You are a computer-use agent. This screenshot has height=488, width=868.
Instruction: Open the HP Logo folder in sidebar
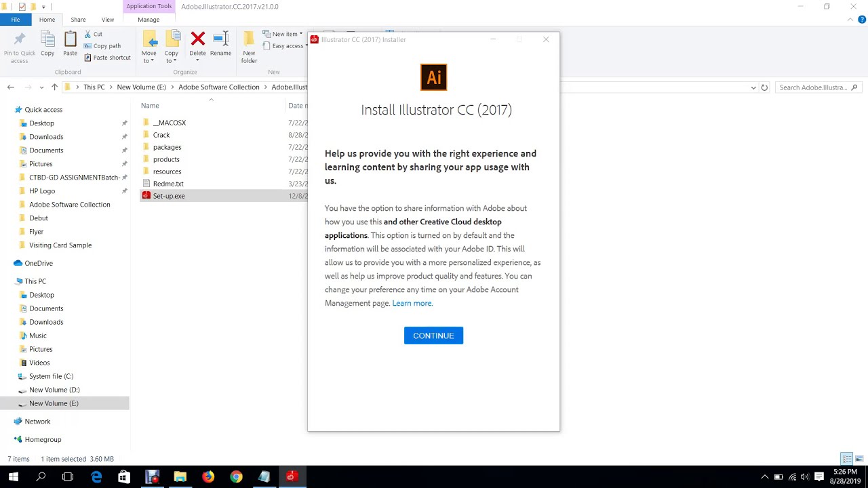[x=42, y=191]
